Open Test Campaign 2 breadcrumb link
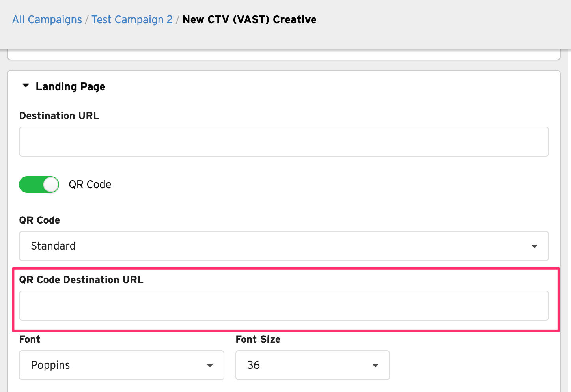The image size is (571, 392). click(x=132, y=20)
